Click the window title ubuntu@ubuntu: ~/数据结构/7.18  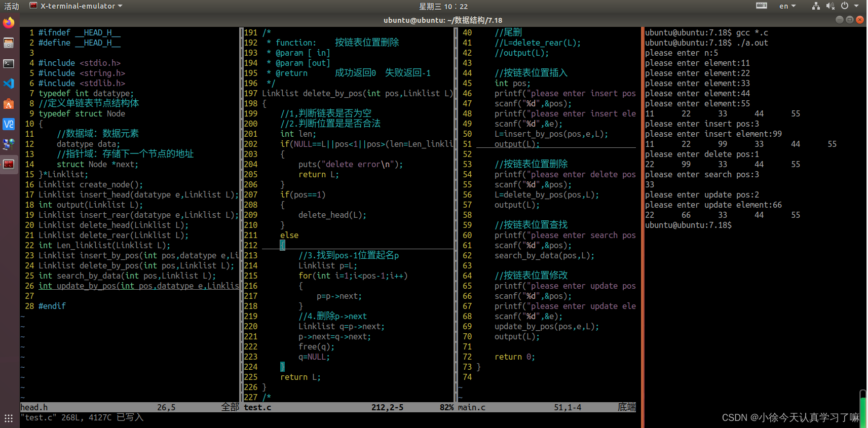coord(443,20)
